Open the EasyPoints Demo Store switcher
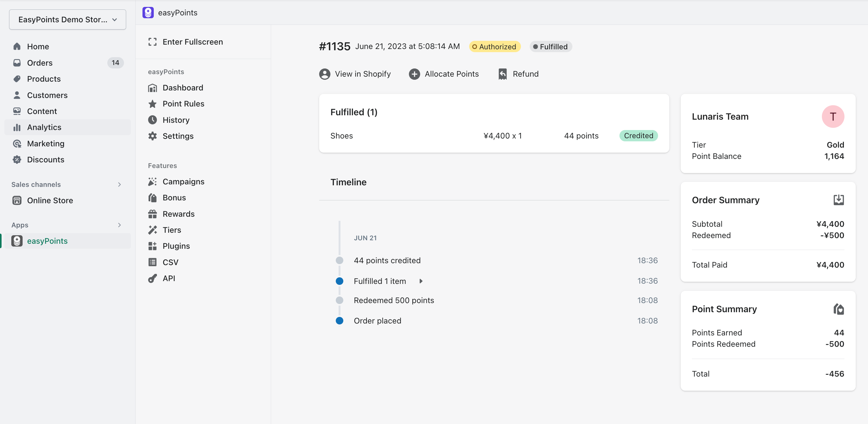This screenshot has width=868, height=424. point(67,19)
